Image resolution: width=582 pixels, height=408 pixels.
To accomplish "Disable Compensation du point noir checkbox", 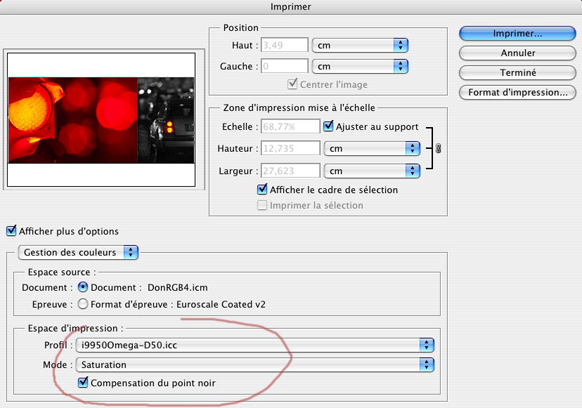I will (83, 382).
